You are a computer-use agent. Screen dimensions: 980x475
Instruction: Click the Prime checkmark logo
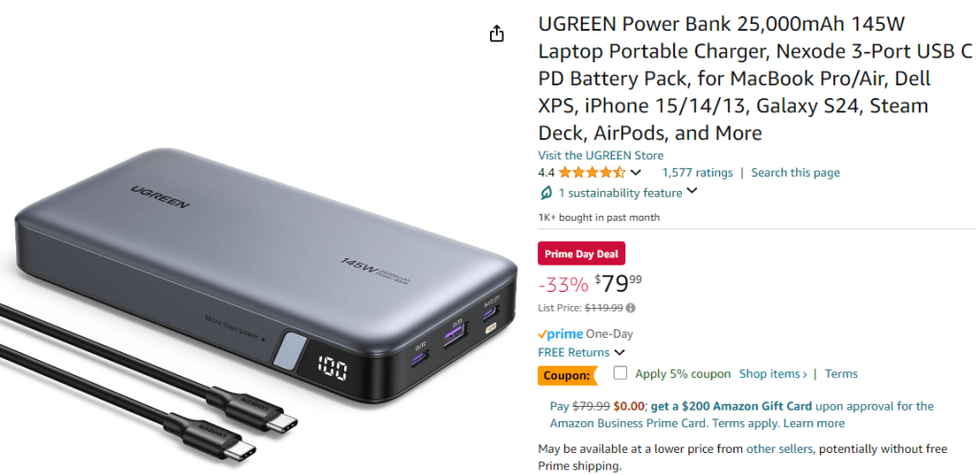[x=561, y=334]
